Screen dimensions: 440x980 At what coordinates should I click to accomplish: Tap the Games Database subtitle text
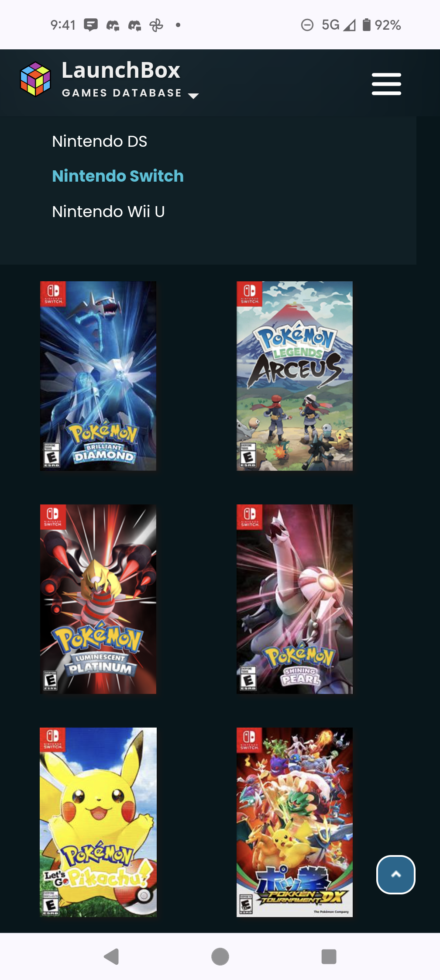122,93
